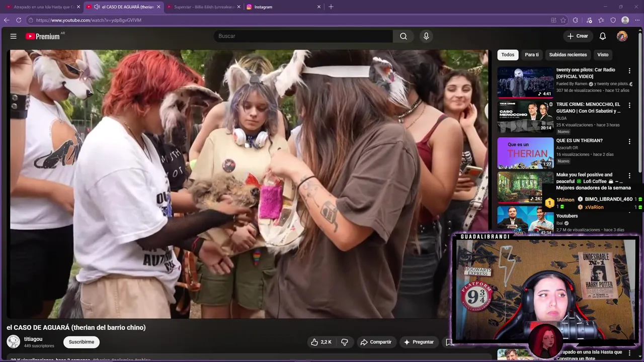Click the Car Radio video thumbnail
Screen dimensions: 644x362
click(x=525, y=82)
